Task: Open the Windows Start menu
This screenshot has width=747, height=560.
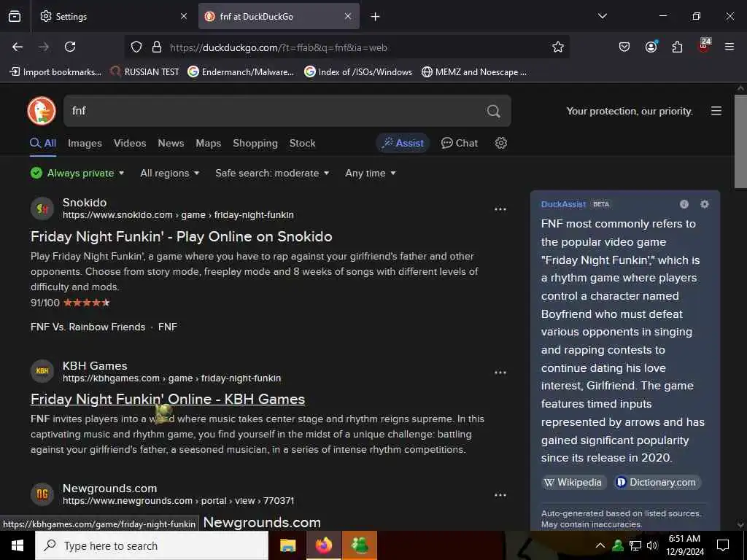Action: coord(18,545)
